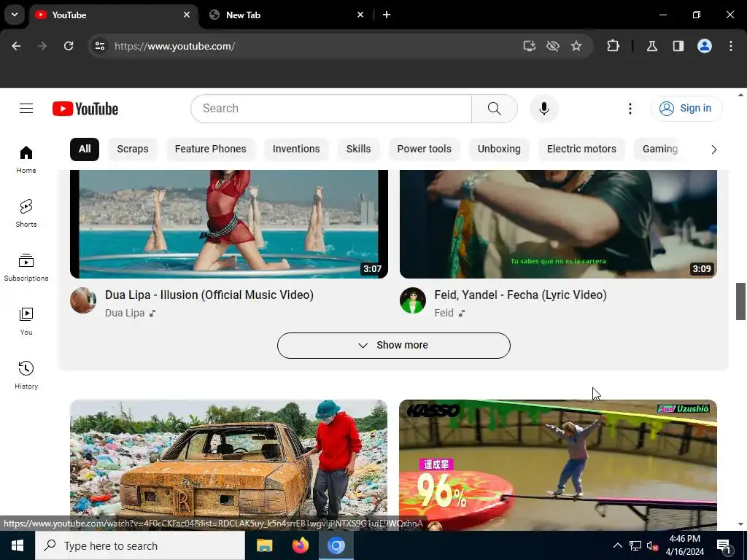Show hidden system tray icons
The image size is (747, 560).
pyautogui.click(x=617, y=545)
